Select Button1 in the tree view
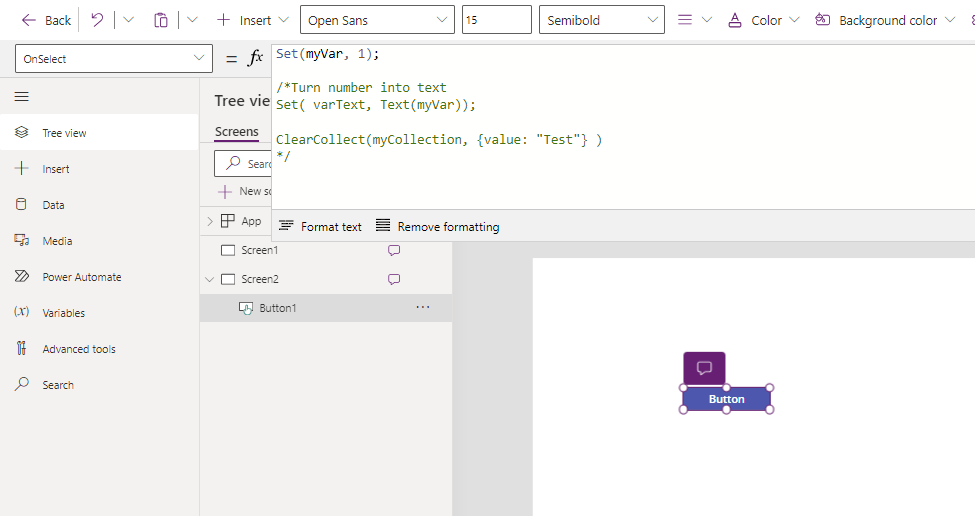The height and width of the screenshot is (516, 975). tap(277, 308)
